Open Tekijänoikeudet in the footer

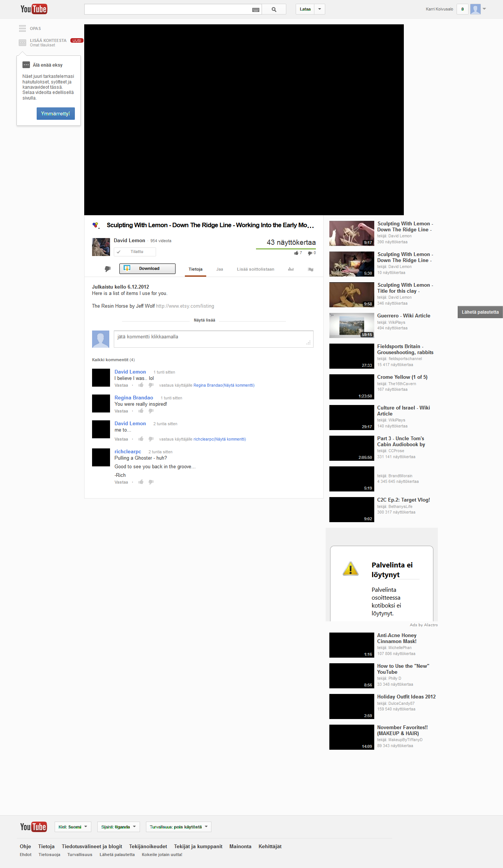(x=148, y=847)
